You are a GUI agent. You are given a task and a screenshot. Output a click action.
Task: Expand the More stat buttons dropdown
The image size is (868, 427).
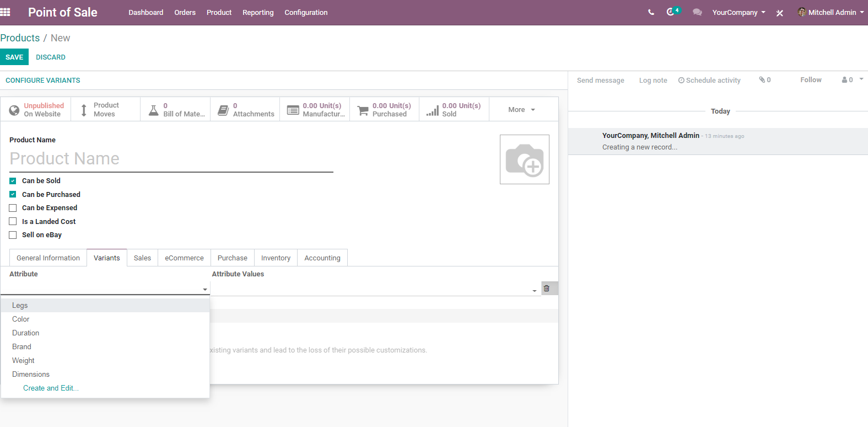pyautogui.click(x=521, y=110)
